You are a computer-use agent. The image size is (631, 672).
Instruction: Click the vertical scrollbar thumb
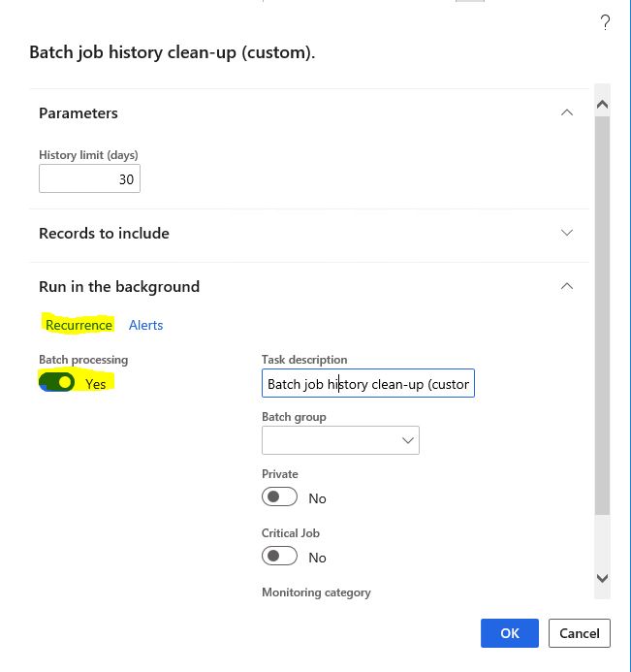click(x=602, y=315)
